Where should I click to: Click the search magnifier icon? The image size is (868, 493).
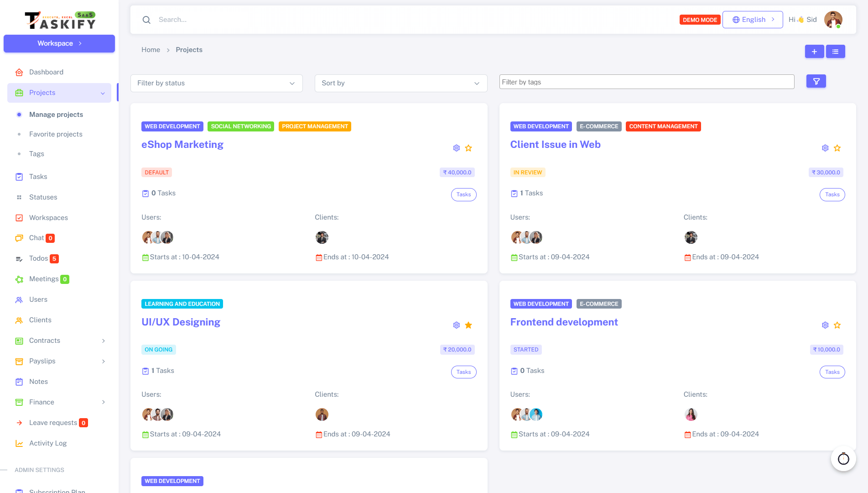(x=146, y=20)
